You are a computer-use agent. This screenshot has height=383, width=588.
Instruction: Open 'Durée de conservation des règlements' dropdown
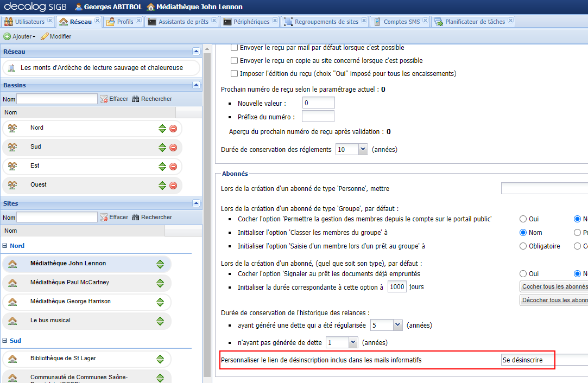[363, 150]
